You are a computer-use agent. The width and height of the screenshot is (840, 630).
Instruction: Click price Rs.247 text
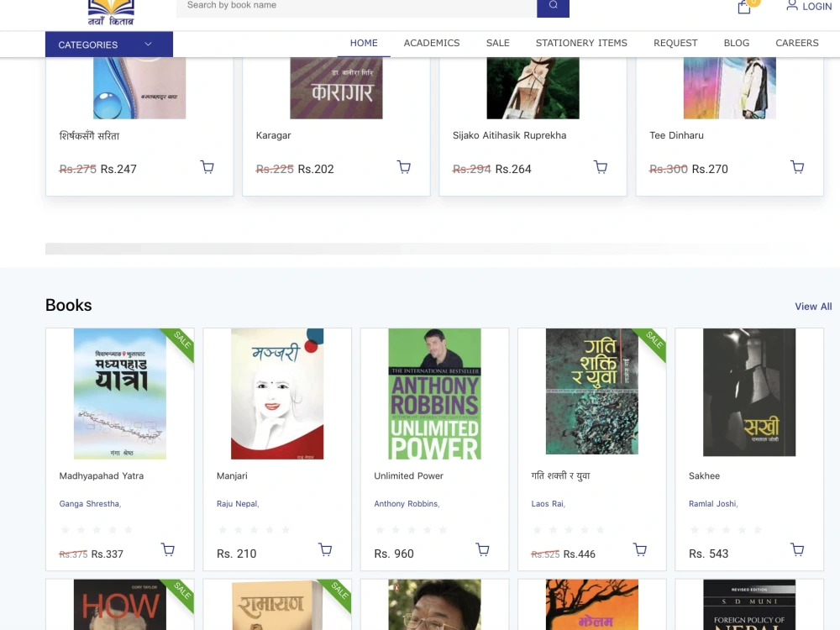pyautogui.click(x=118, y=170)
